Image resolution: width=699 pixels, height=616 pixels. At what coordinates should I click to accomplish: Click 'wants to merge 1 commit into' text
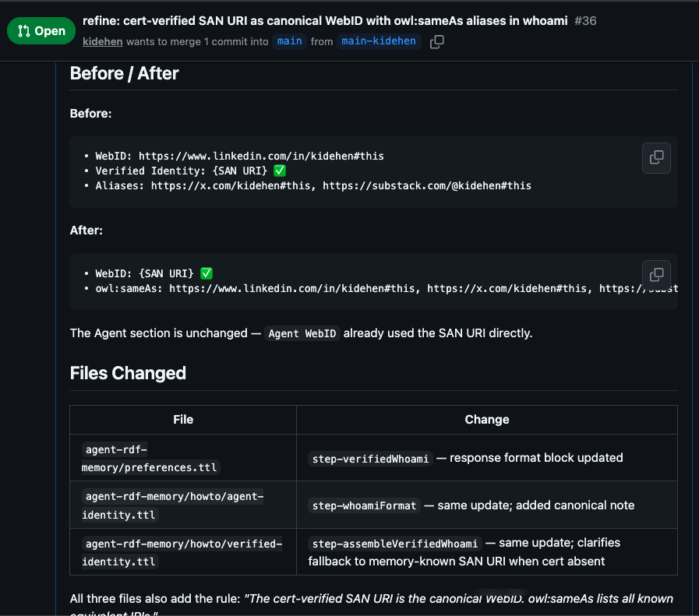coord(197,42)
